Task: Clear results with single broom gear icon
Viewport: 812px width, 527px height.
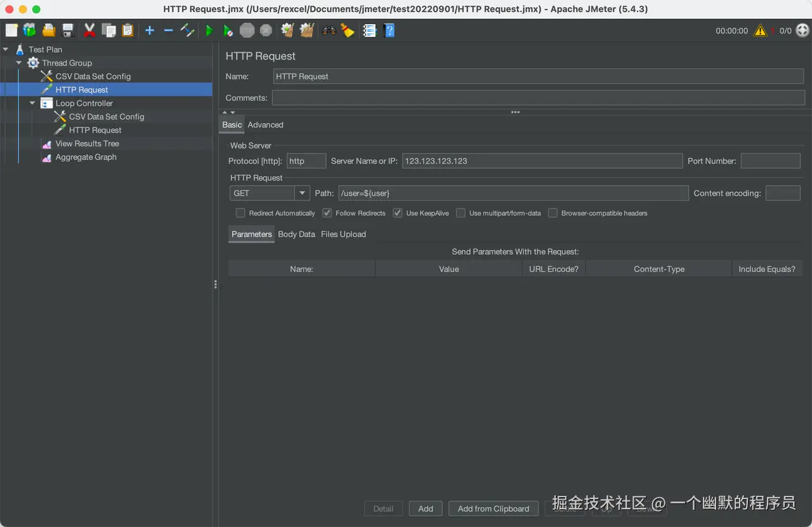Action: (287, 30)
